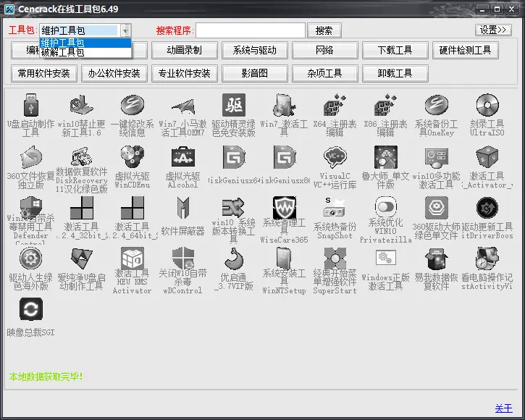Open 360文件恢复独立版
525x420 pixels.
point(31,156)
